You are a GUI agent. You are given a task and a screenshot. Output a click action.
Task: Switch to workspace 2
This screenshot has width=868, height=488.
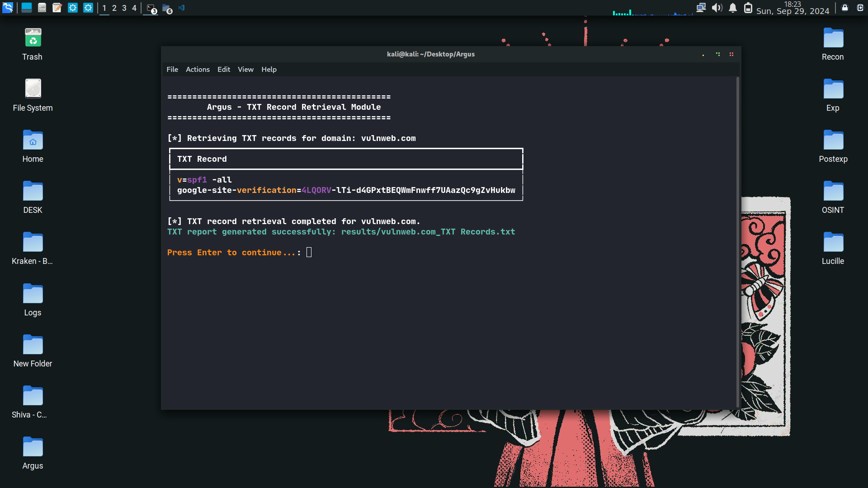click(x=114, y=8)
